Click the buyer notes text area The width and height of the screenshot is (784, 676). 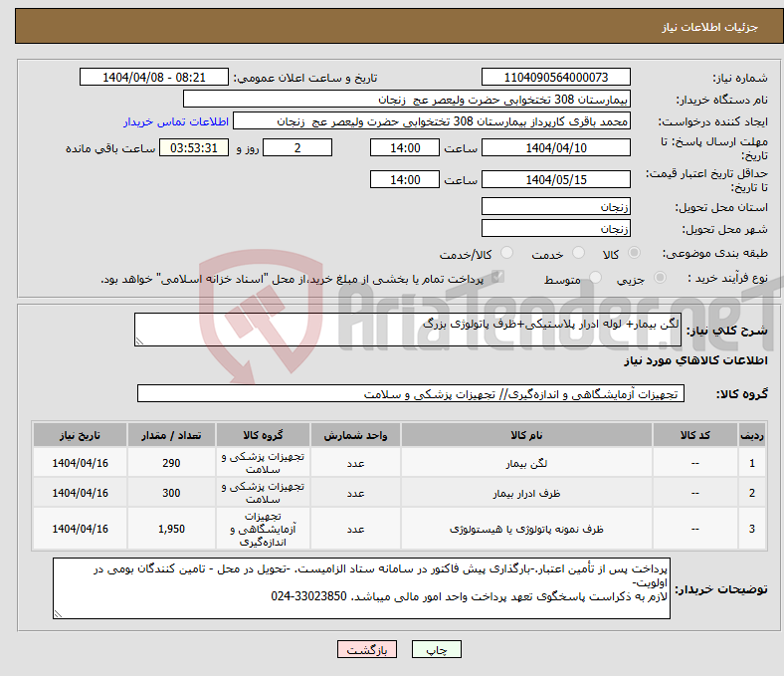[x=361, y=588]
